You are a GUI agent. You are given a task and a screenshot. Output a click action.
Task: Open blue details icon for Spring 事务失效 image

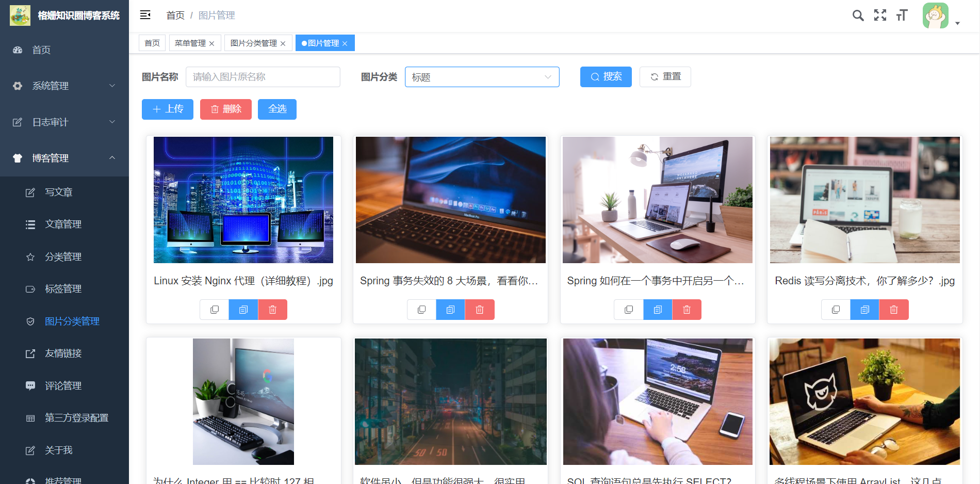(450, 310)
